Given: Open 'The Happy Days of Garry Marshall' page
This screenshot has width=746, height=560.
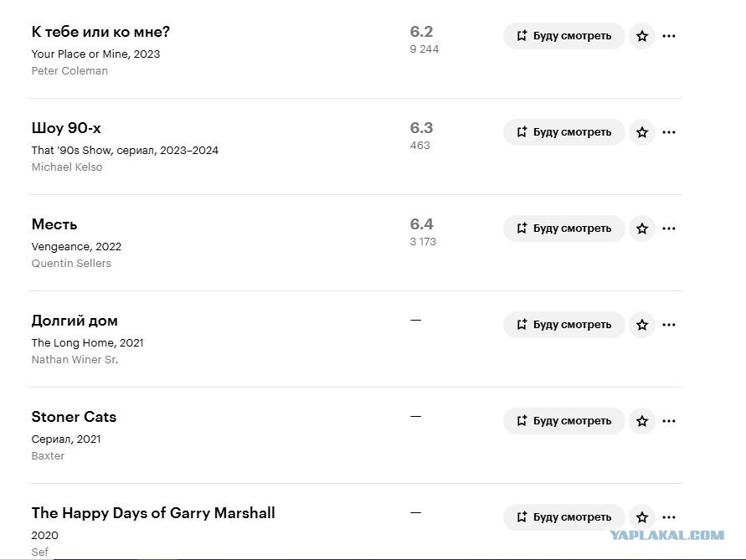Looking at the screenshot, I should 153,513.
